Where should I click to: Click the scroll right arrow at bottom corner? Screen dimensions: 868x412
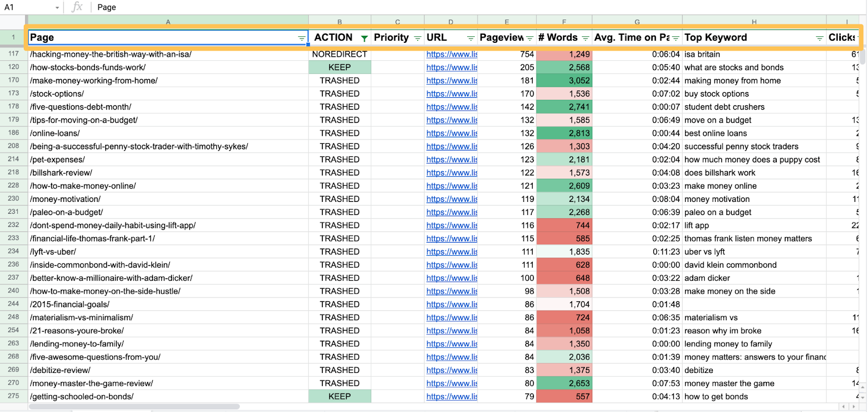pyautogui.click(x=853, y=407)
